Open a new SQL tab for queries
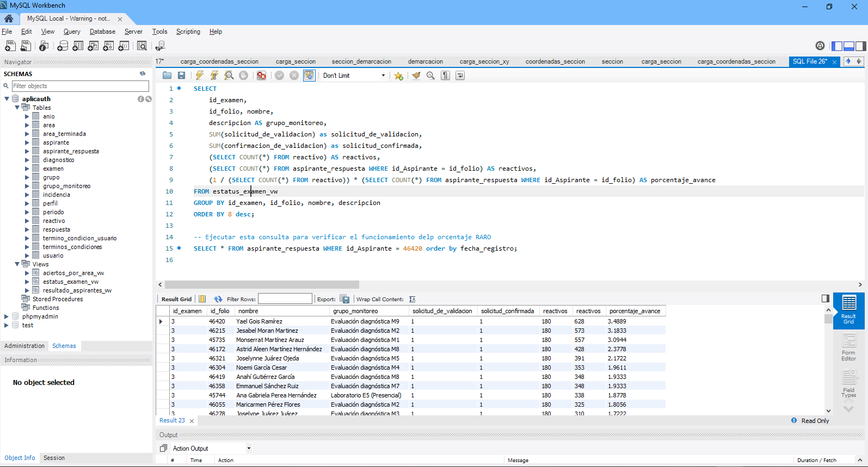Image resolution: width=868 pixels, height=467 pixels. (x=10, y=46)
